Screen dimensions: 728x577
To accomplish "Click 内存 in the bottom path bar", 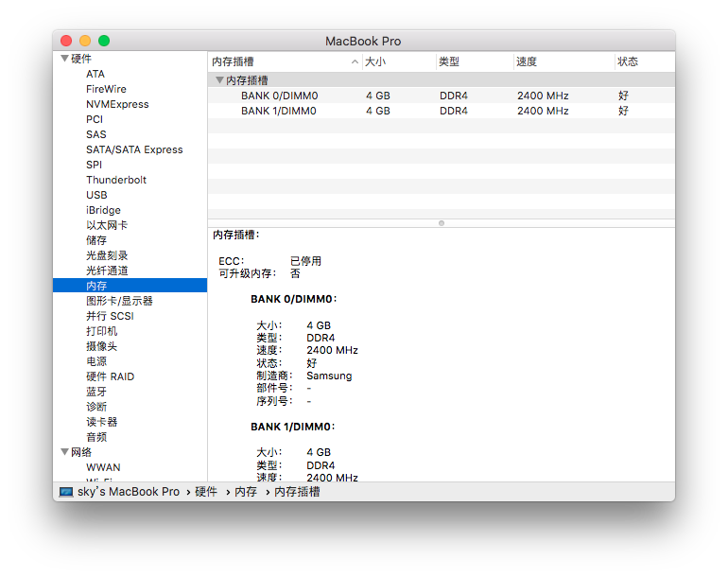I will click(246, 492).
